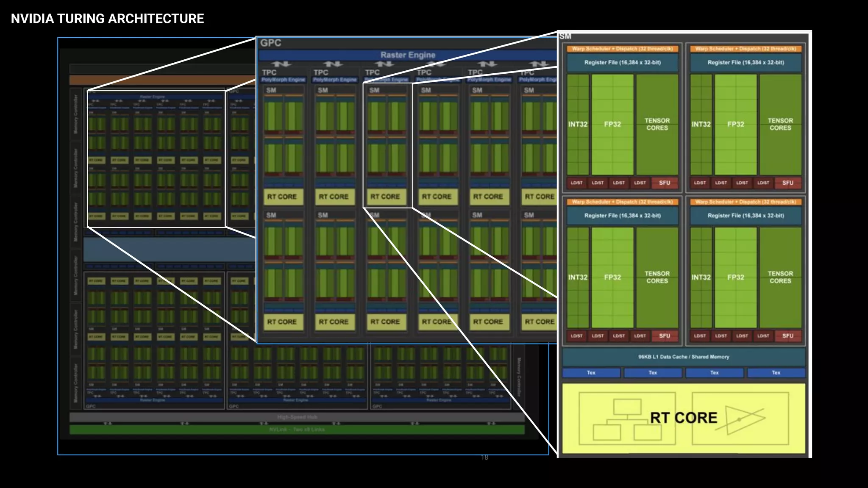Select the "Raster Engine" bar in enlarged GPC
This screenshot has width=868, height=488.
tap(408, 55)
